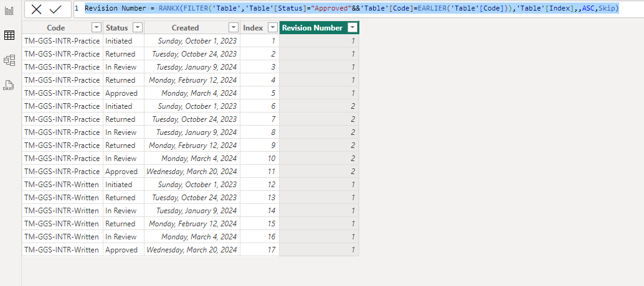This screenshot has height=286, width=644.
Task: Click Index cell with value 9
Action: coord(260,145)
